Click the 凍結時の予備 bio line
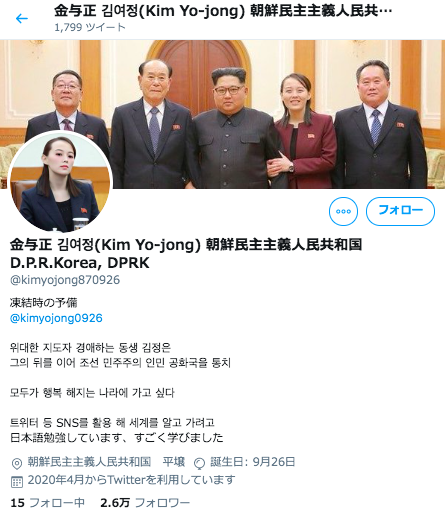The height and width of the screenshot is (516, 445). click(44, 303)
